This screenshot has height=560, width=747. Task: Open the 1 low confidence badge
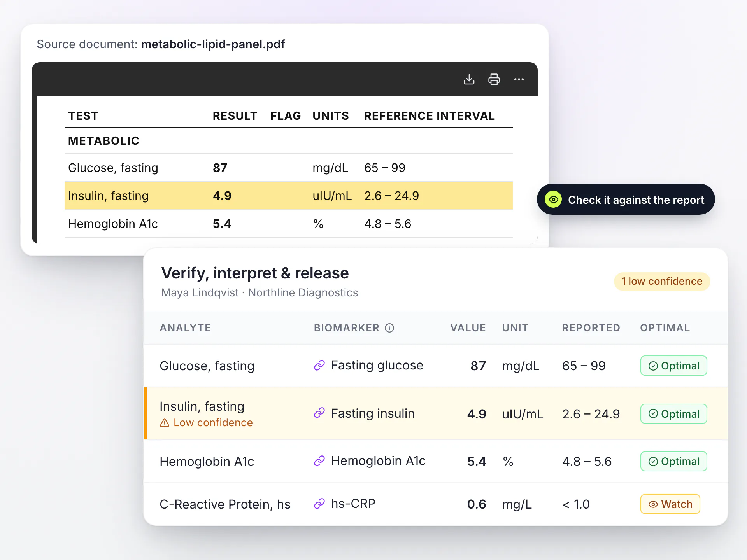click(662, 281)
